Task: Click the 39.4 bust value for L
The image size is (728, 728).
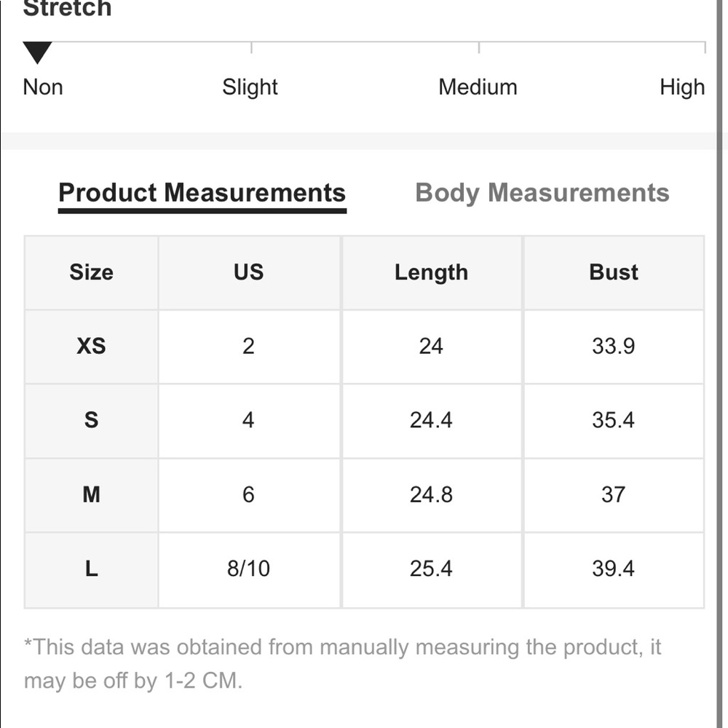Action: pos(613,569)
